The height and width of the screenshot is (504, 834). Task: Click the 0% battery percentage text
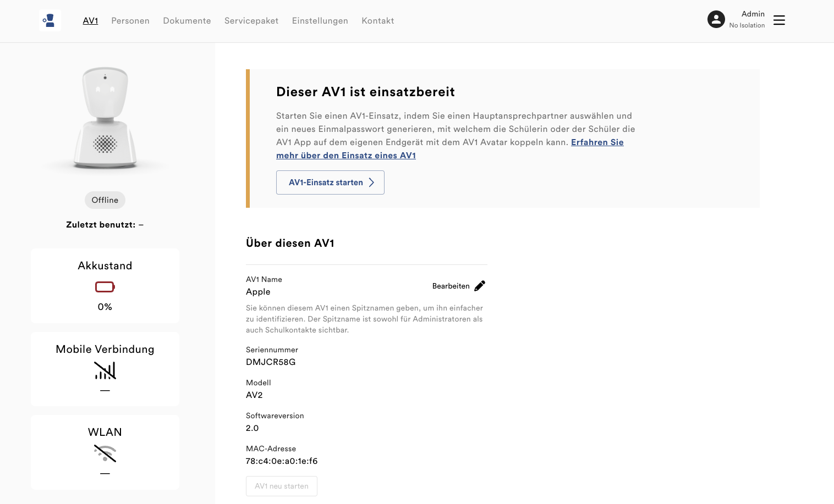coord(105,307)
